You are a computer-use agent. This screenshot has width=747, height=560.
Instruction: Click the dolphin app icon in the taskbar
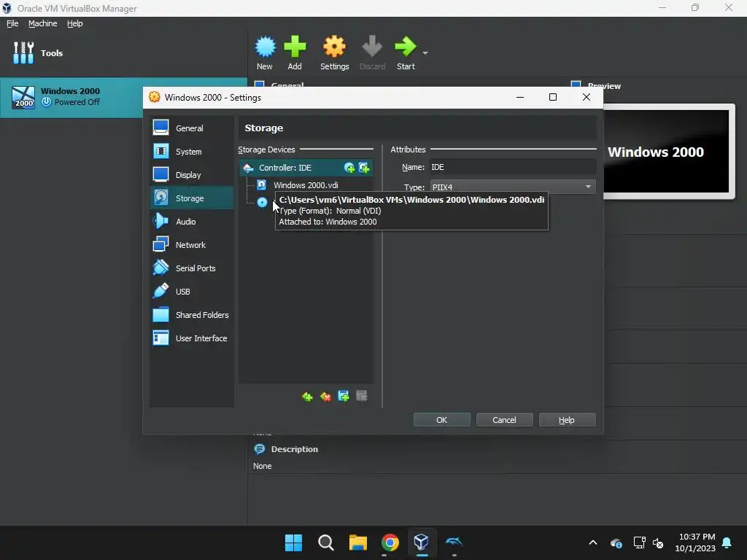pyautogui.click(x=454, y=542)
